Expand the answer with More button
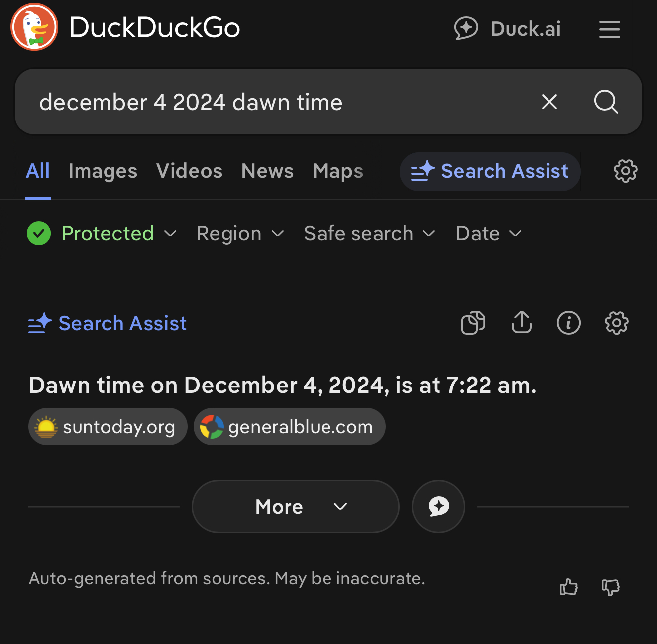Viewport: 657px width, 644px height. click(x=296, y=507)
